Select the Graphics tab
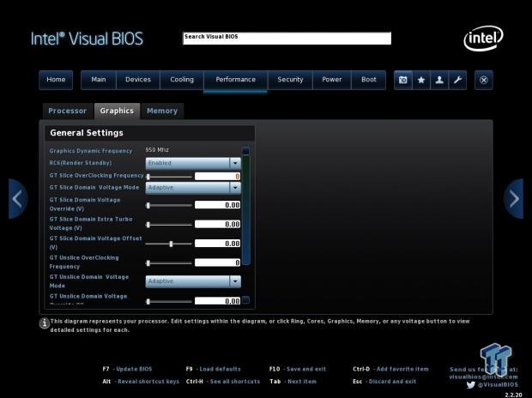 click(117, 111)
